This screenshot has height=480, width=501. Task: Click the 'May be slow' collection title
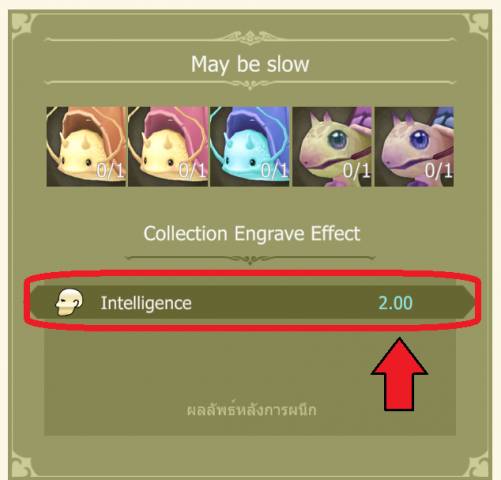250,64
